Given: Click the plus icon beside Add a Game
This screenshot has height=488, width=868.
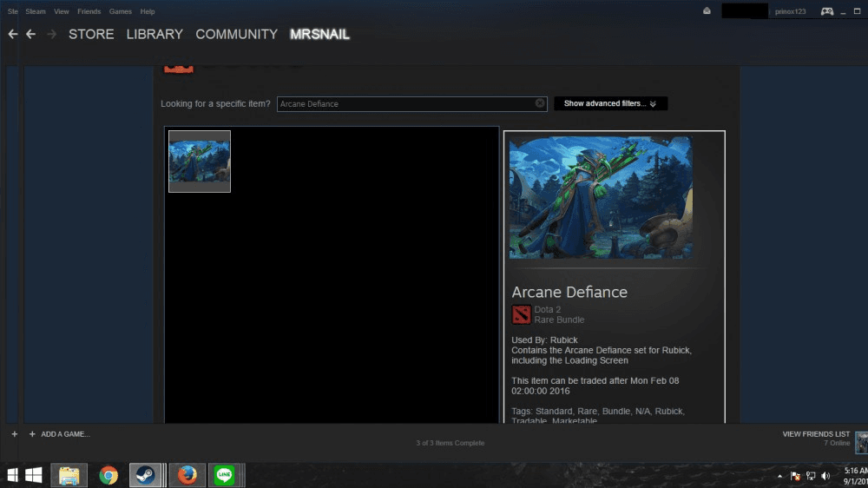Looking at the screenshot, I should [32, 434].
